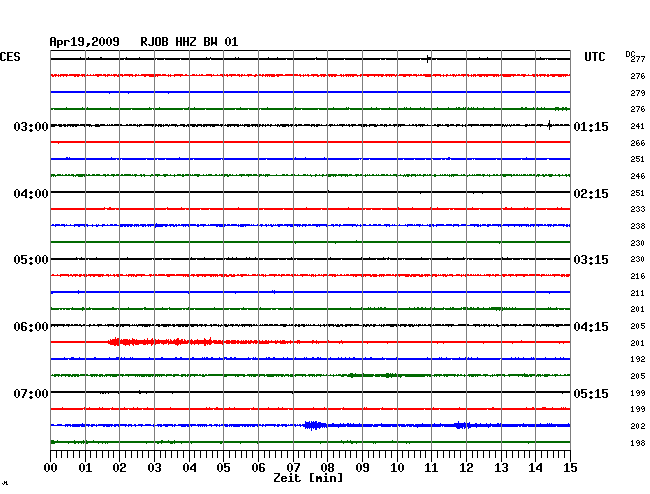The image size is (650, 494).
Task: Select the 05:15 UTC label
Action: (591, 393)
